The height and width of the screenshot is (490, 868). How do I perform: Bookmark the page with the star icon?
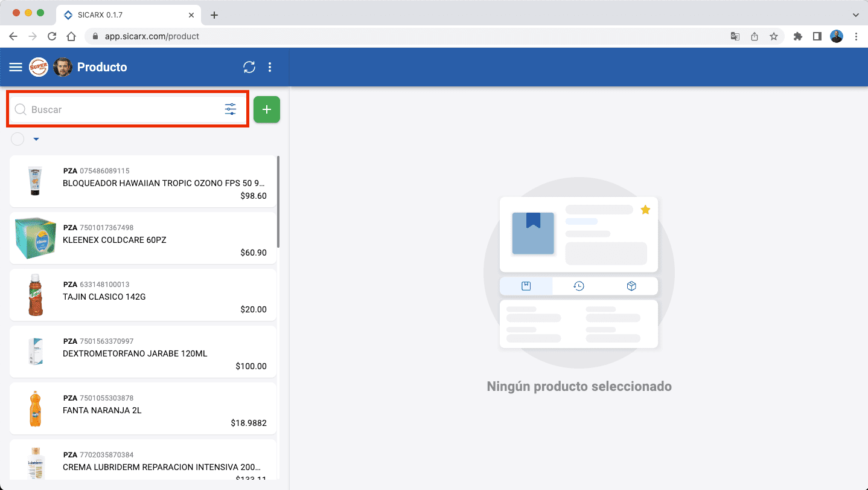tap(774, 36)
